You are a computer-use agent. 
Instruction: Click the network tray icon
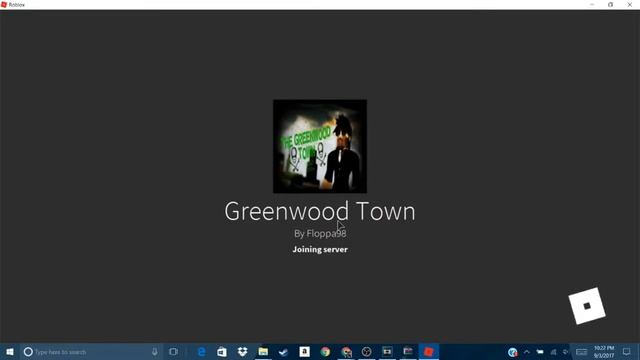pos(553,351)
